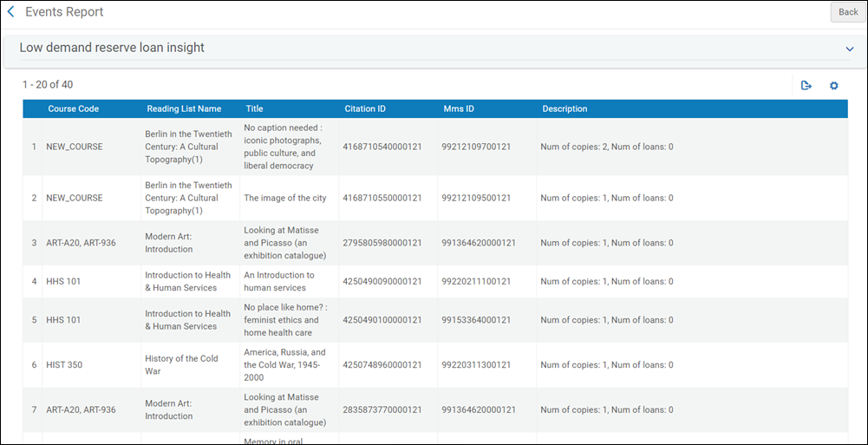Click the title 'No place like home?'
Screen dimensions: 868x445
285,320
